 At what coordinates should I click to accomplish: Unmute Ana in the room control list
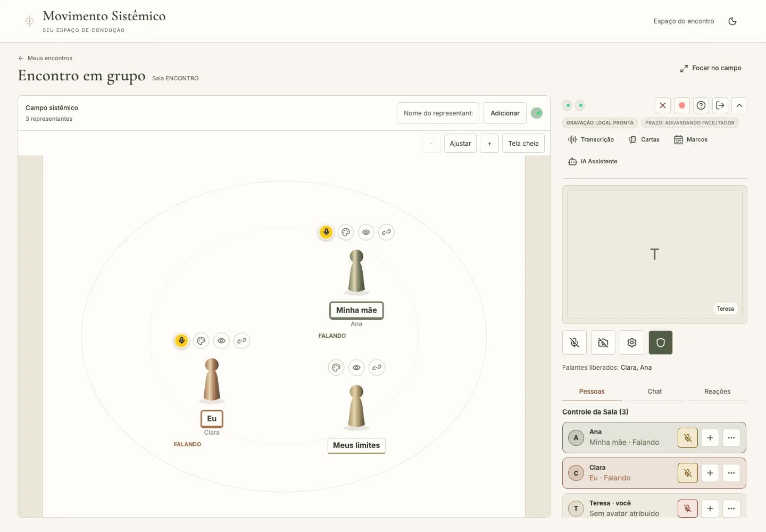tap(688, 438)
